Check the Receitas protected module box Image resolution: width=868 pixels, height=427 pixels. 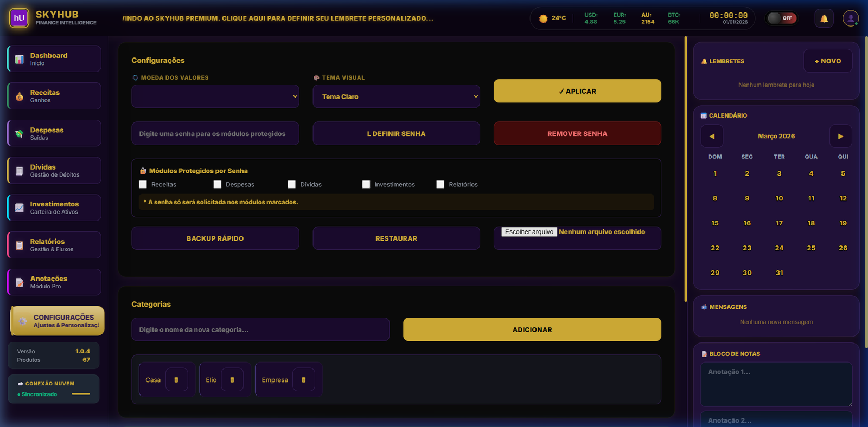click(x=143, y=185)
